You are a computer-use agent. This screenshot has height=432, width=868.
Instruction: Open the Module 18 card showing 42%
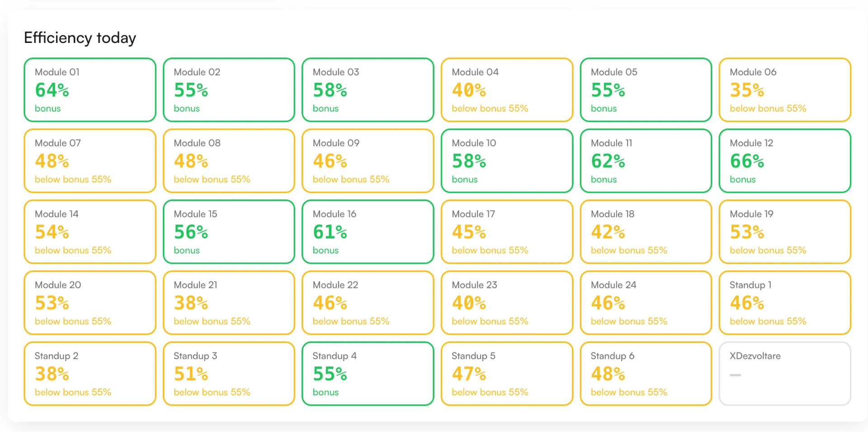click(646, 232)
